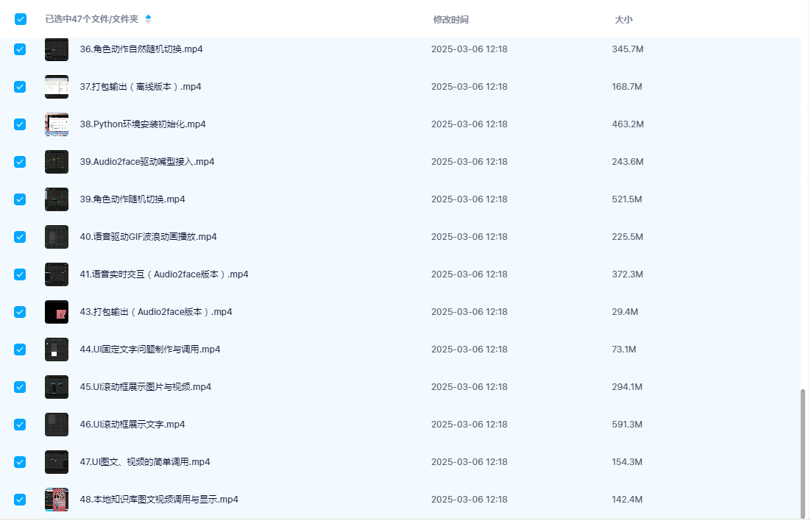Click the sort arrow icon beside the selected count
This screenshot has width=811, height=532.
click(x=148, y=18)
